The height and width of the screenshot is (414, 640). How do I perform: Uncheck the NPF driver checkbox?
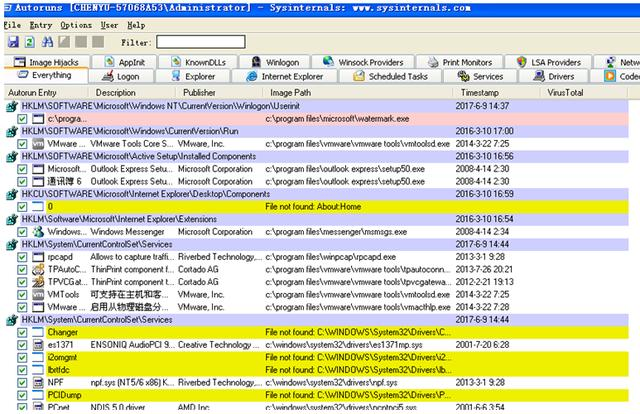click(22, 383)
